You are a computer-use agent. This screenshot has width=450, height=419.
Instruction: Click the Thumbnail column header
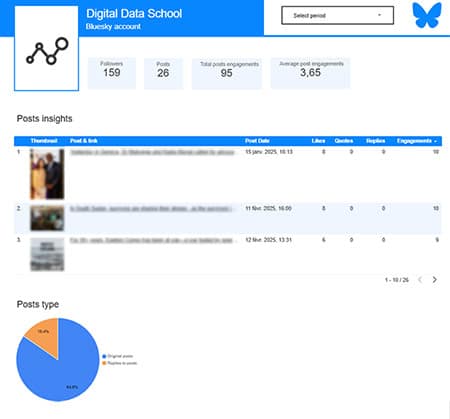pyautogui.click(x=44, y=141)
